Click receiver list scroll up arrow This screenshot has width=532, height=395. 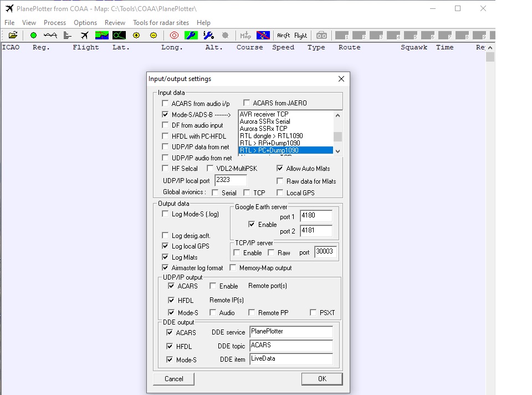337,115
